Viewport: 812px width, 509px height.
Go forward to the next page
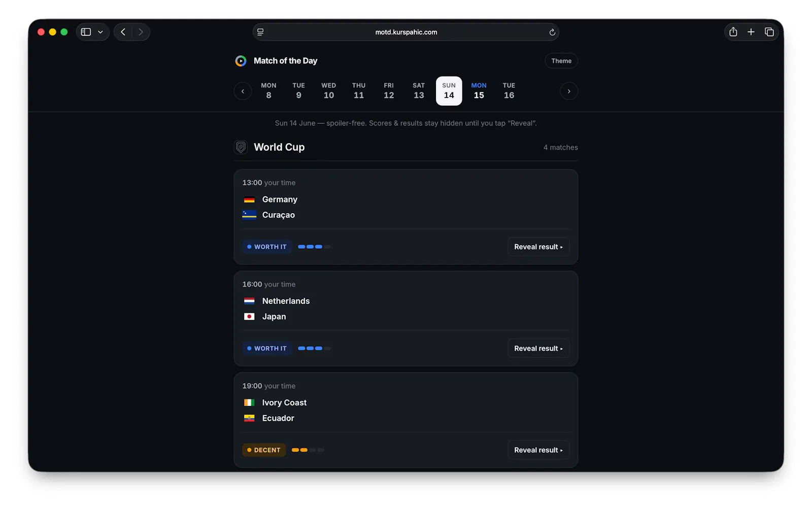(x=141, y=32)
